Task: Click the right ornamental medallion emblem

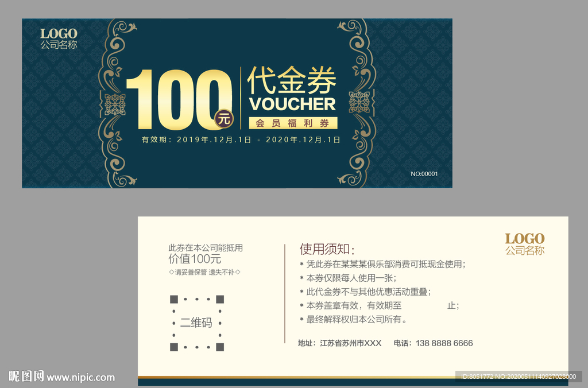Action: [x=359, y=102]
